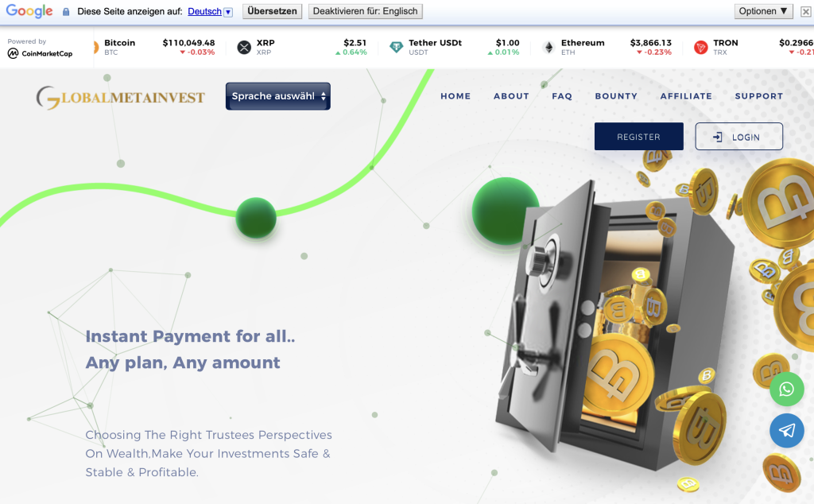The image size is (814, 504).
Task: Click the GlobalMetaInvest site logo
Action: point(121,97)
